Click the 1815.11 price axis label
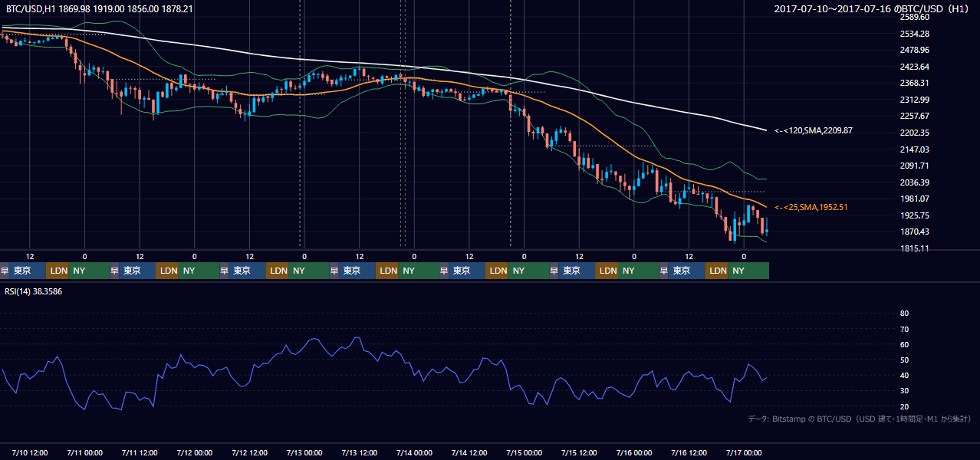Screen dimensions: 980x460 pyautogui.click(x=915, y=248)
